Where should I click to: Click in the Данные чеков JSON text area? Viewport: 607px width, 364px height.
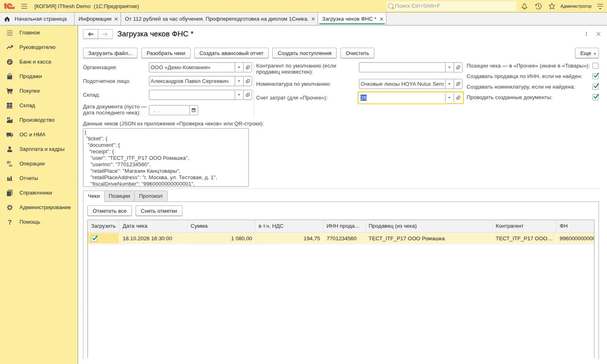(166, 157)
